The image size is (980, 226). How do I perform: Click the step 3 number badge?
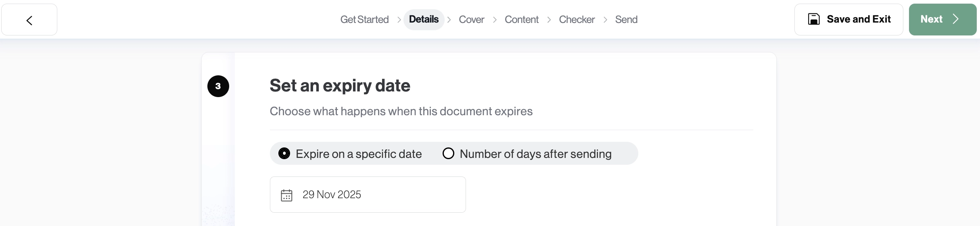click(218, 86)
